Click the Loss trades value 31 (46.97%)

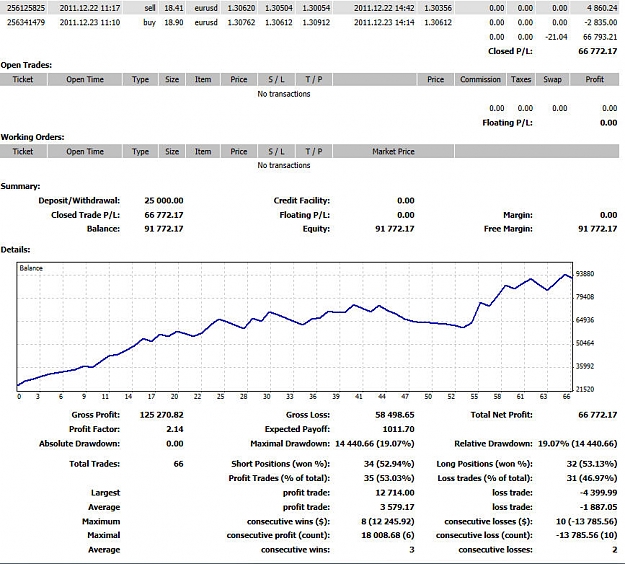pos(592,478)
